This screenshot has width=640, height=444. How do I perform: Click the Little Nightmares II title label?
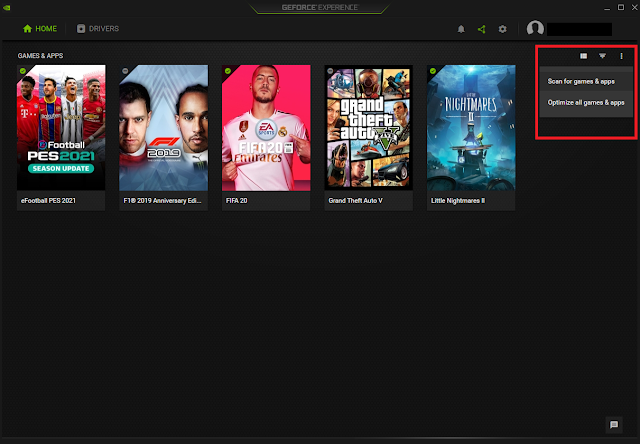[x=458, y=200]
